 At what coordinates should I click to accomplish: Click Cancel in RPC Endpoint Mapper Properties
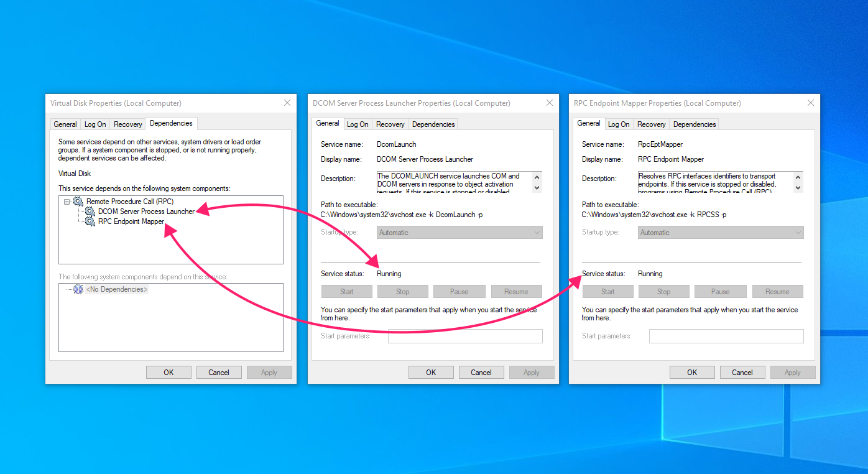click(x=742, y=373)
